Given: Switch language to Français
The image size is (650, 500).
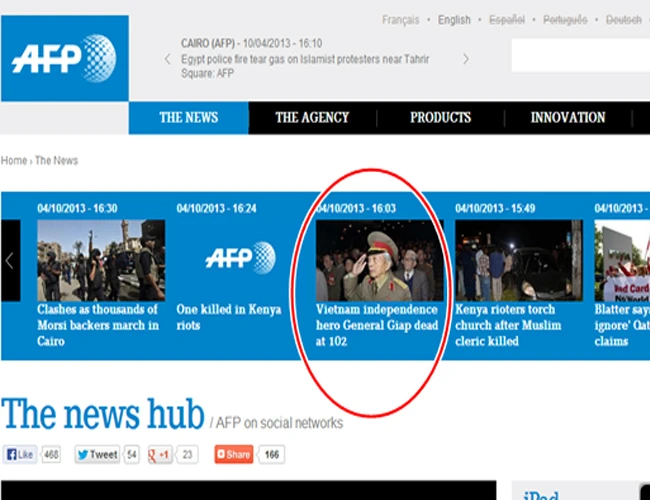Looking at the screenshot, I should 400,20.
